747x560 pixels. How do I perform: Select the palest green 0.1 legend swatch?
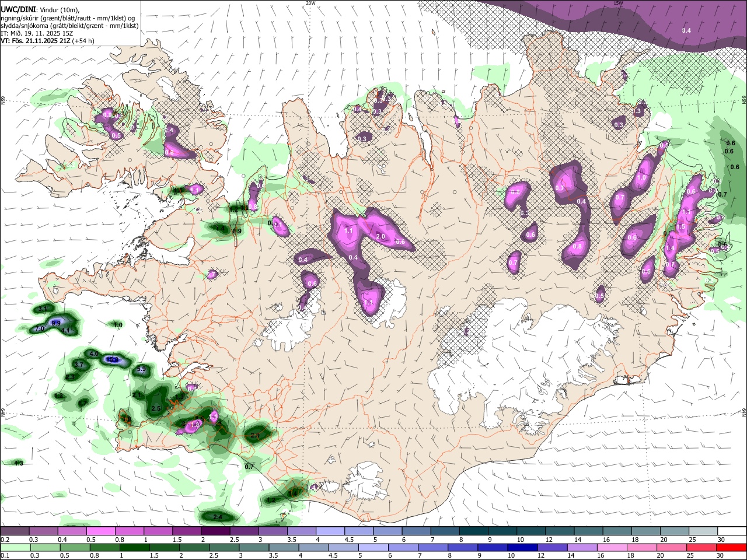point(15,548)
